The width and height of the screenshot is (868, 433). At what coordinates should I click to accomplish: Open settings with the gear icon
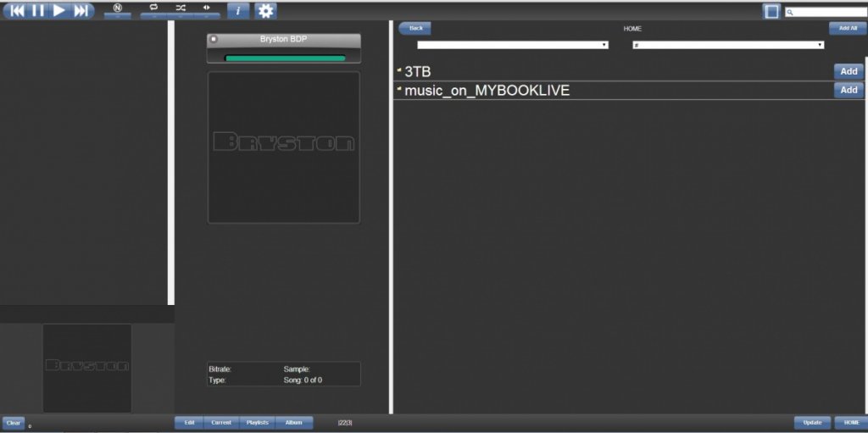[265, 10]
